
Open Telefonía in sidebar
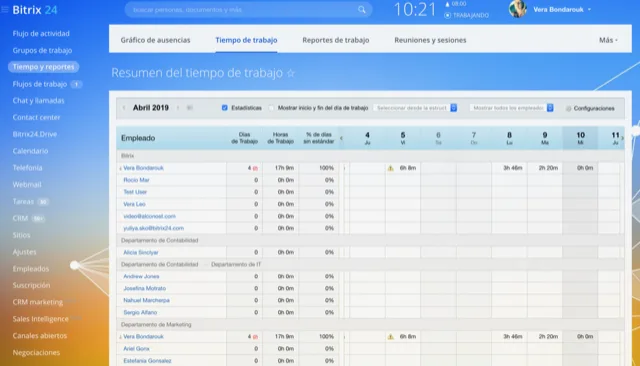[27, 167]
